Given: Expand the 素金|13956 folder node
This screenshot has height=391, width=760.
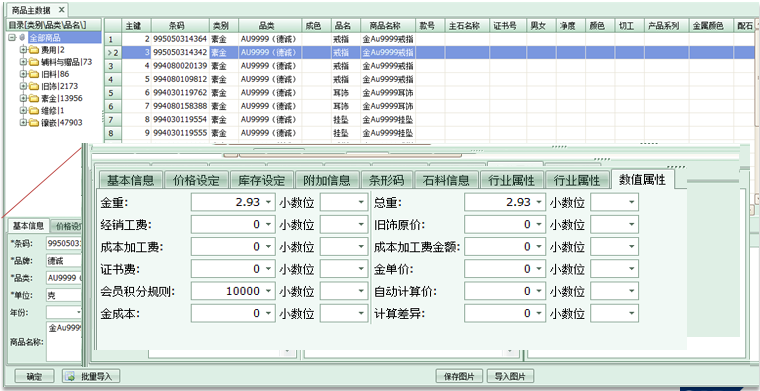Looking at the screenshot, I should (23, 98).
